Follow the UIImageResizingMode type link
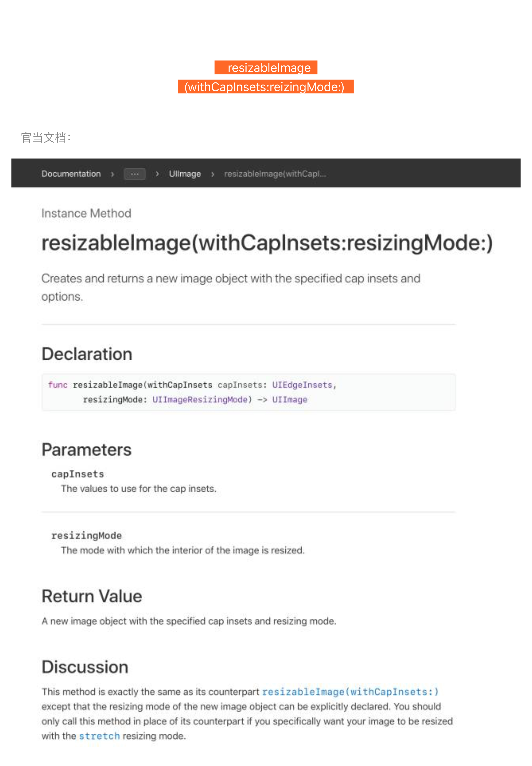This screenshot has height=766, width=532. pos(200,400)
